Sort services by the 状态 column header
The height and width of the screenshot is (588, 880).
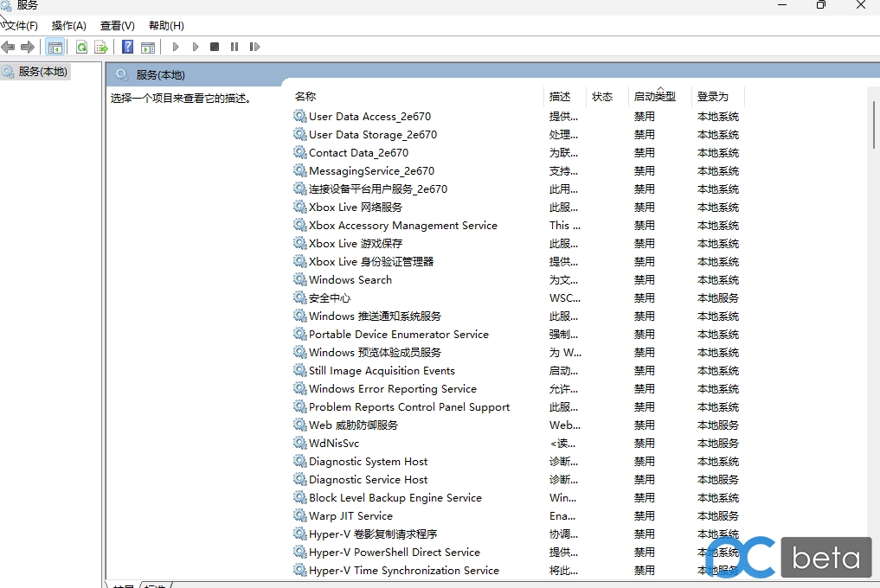pyautogui.click(x=603, y=96)
